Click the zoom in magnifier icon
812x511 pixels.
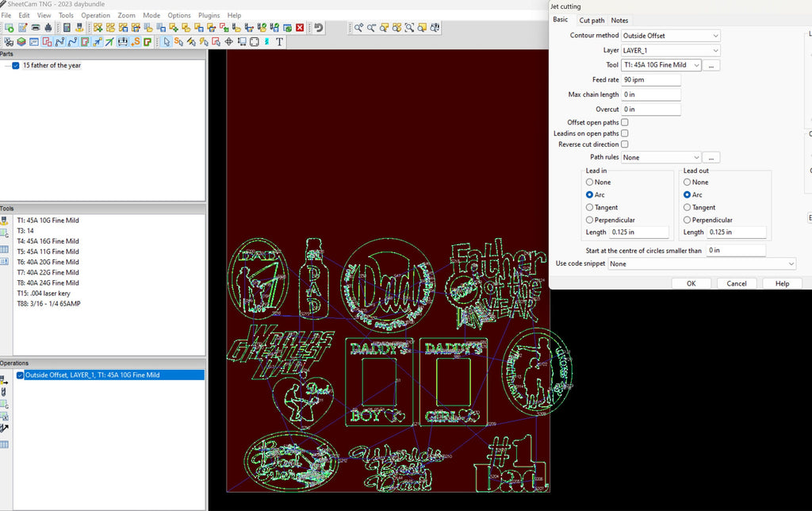pyautogui.click(x=358, y=28)
